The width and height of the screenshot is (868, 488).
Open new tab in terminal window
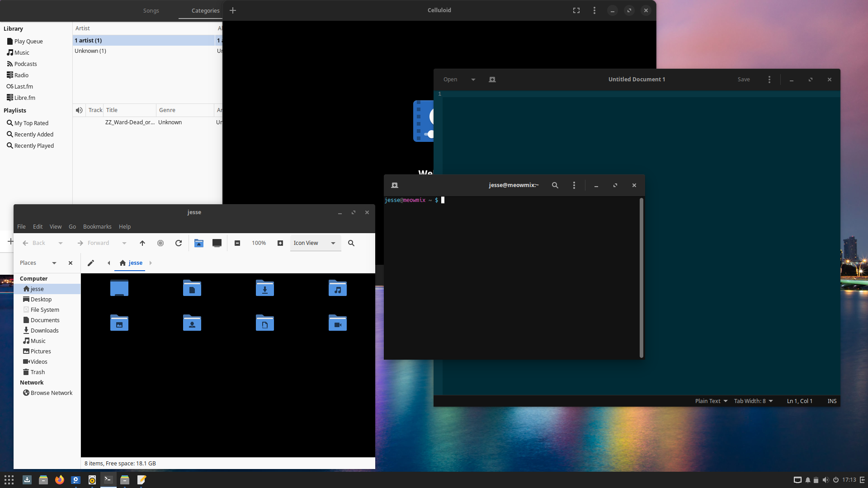(395, 185)
